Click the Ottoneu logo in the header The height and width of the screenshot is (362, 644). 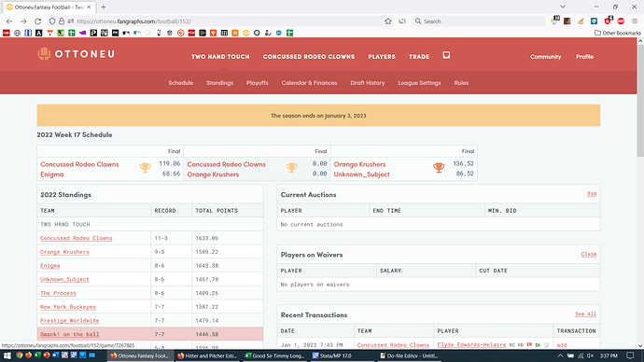coord(76,54)
